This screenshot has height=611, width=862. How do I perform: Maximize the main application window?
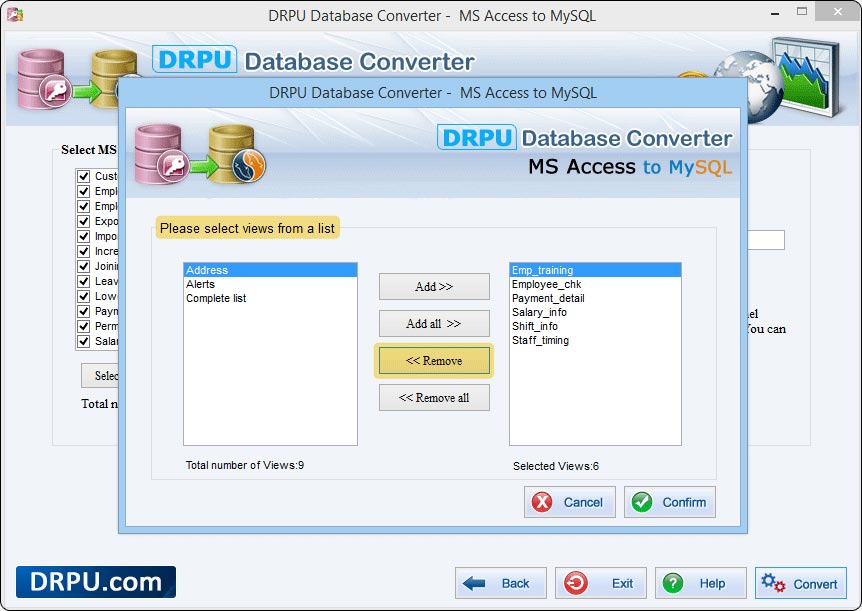point(802,12)
